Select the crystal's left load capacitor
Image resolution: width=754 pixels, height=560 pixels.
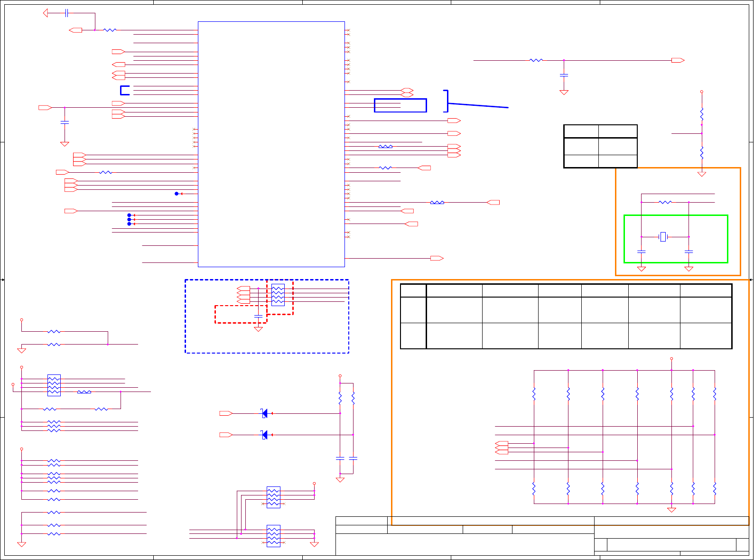click(642, 252)
